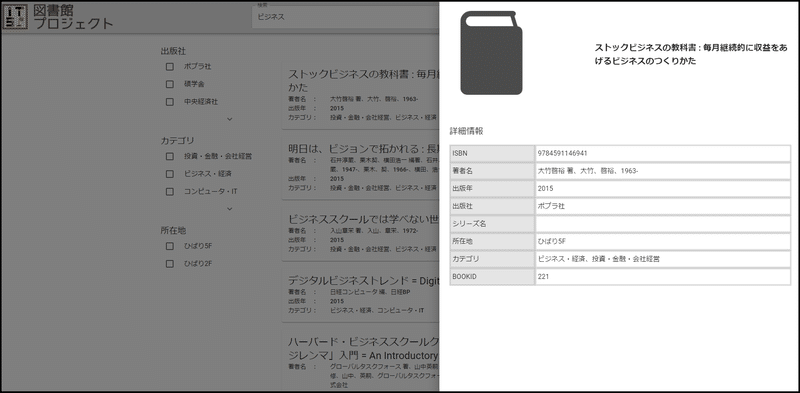Check the ポプラ社 publisher checkbox
Viewport: 800px width, 393px height.
[170, 66]
